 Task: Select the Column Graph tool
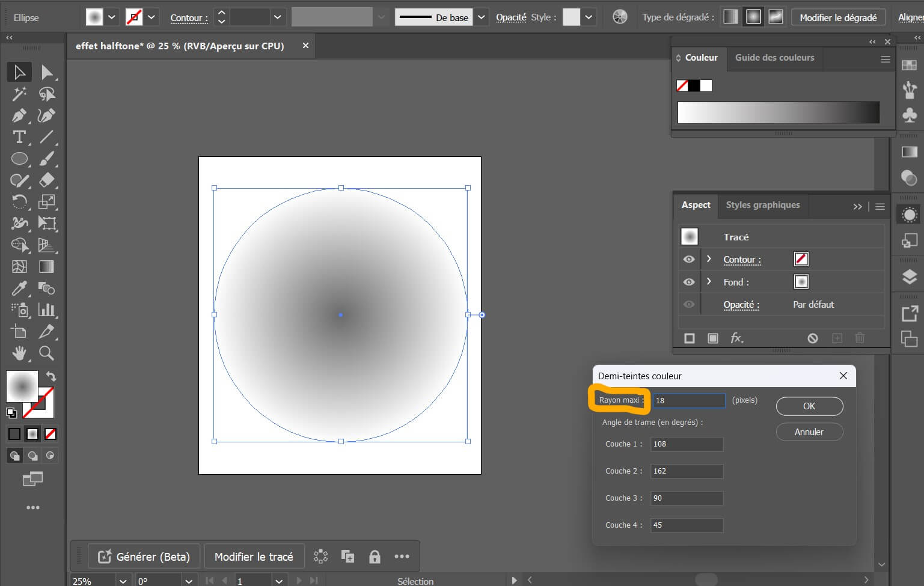click(46, 310)
